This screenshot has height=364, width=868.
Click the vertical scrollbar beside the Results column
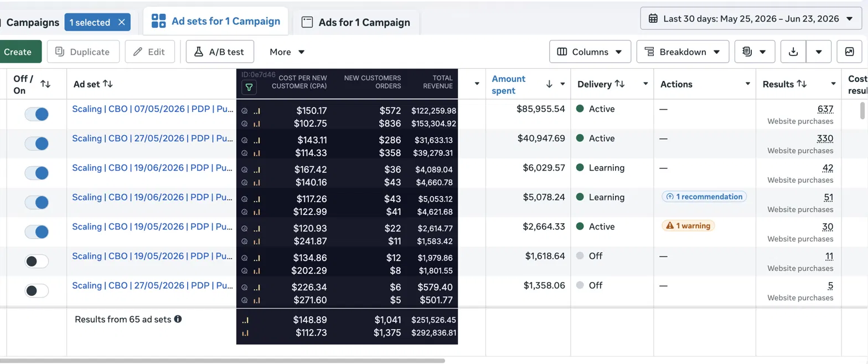pyautogui.click(x=862, y=110)
